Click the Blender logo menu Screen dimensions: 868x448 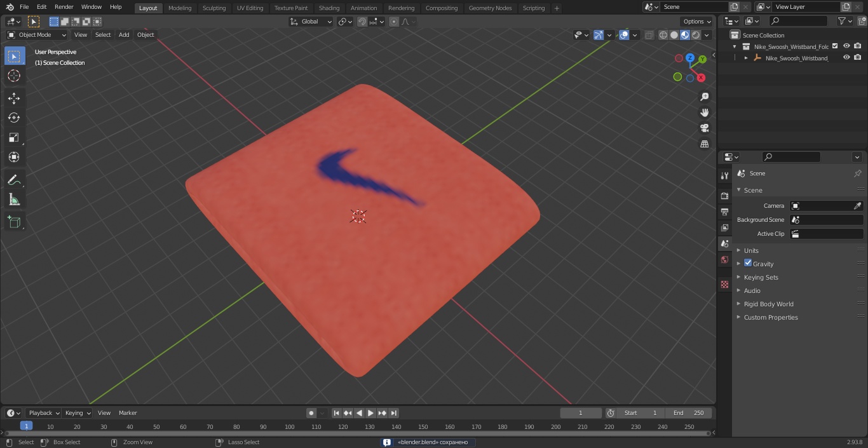(x=10, y=7)
